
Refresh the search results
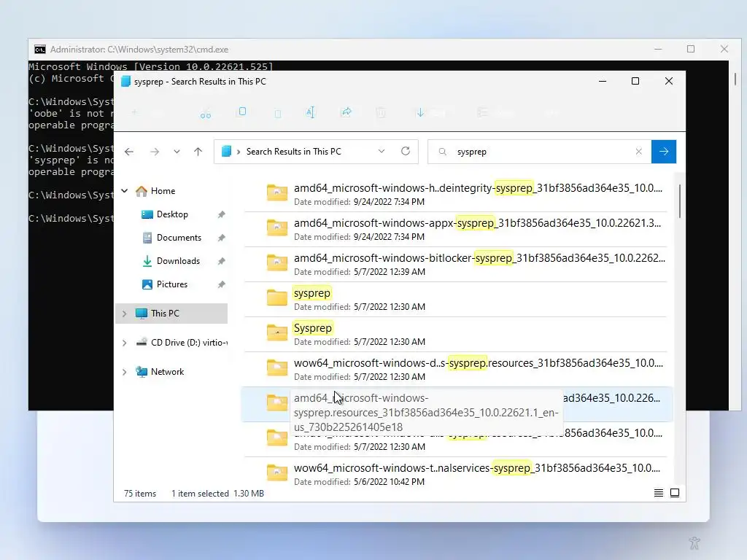coord(406,151)
